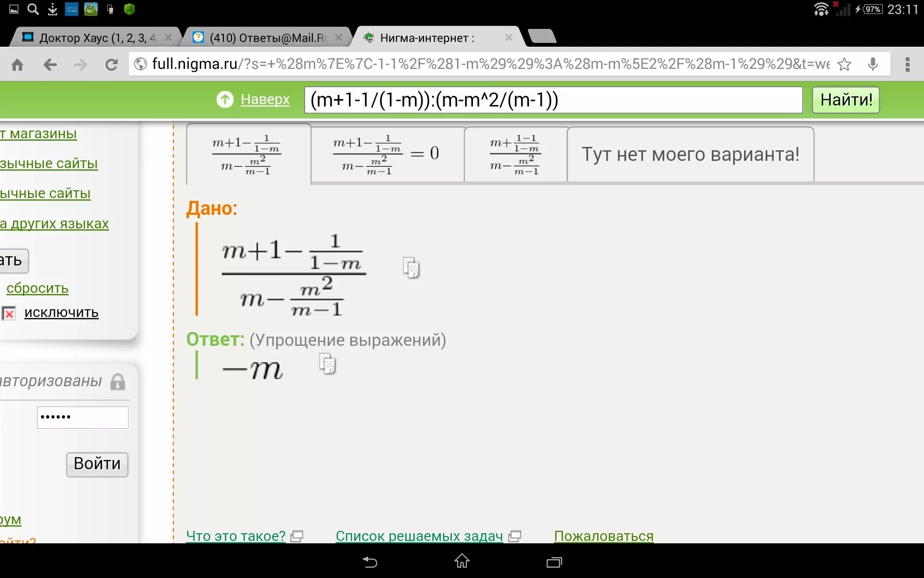Switch to (410) Ответы@Mail.Ru tab
This screenshot has height=578, width=924.
pos(267,38)
